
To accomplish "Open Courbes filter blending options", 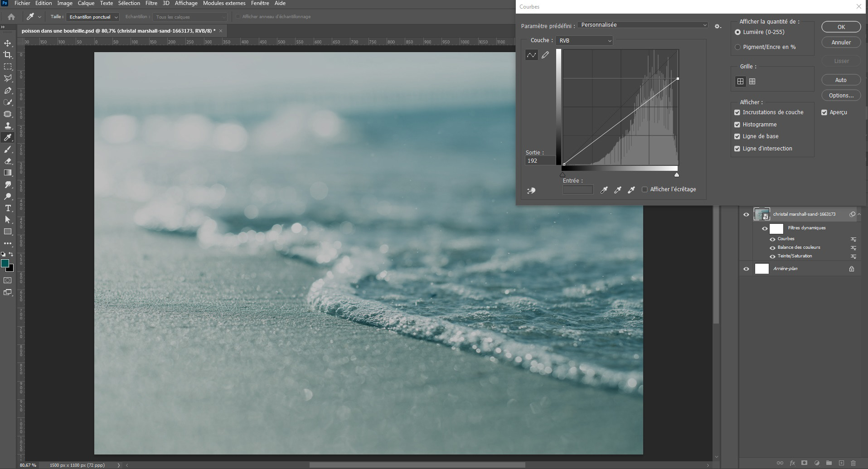I will click(853, 239).
